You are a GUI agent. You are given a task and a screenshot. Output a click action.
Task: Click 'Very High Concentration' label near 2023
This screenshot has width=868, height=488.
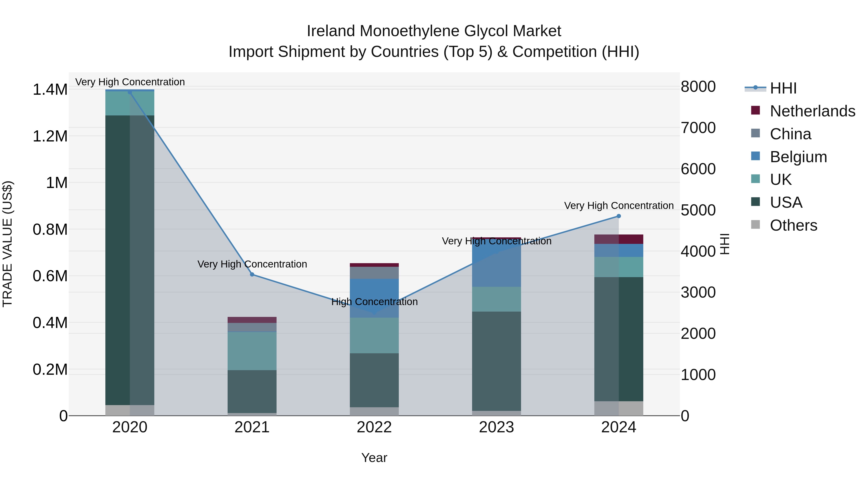coord(496,241)
